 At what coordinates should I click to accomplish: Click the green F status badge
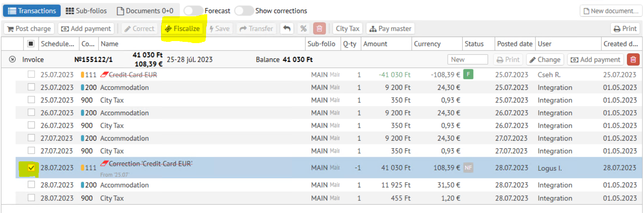click(x=468, y=74)
